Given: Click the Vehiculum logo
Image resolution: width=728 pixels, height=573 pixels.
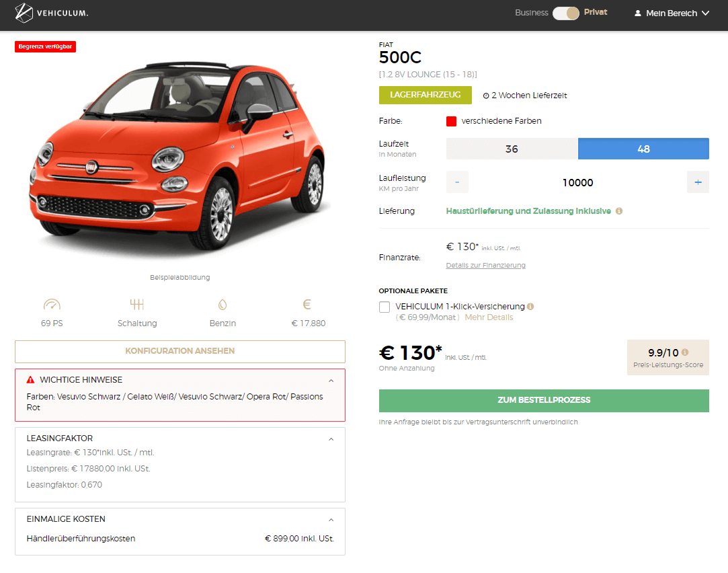Looking at the screenshot, I should (x=52, y=13).
